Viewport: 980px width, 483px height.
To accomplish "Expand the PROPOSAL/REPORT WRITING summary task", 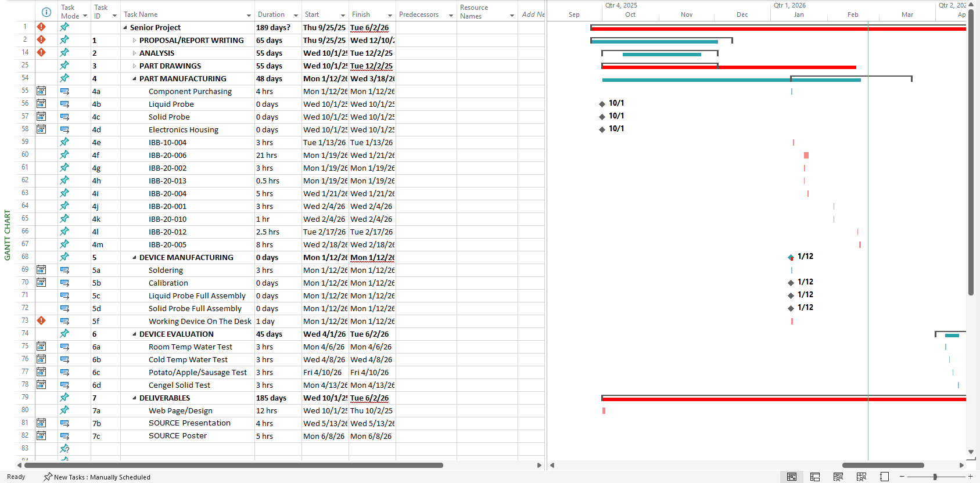I will [134, 41].
